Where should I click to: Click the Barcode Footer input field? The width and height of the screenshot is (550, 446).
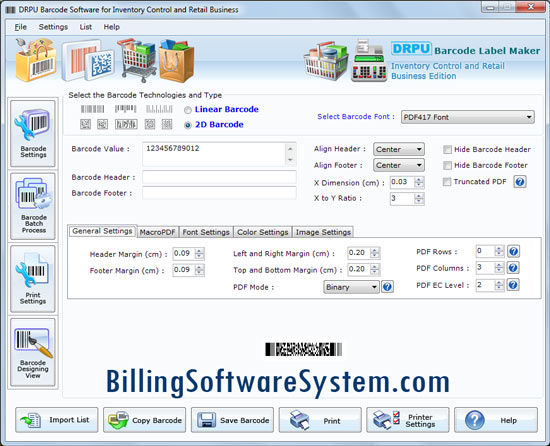point(219,193)
